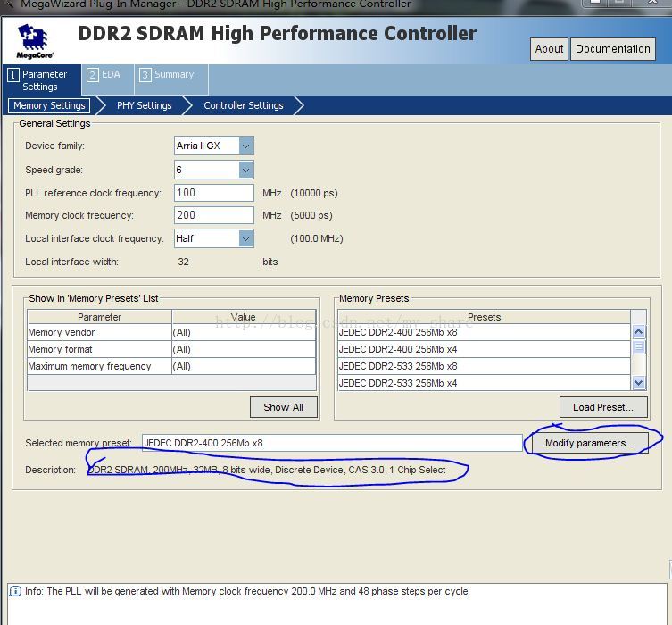672x625 pixels.
Task: Click the Parameter column header
Action: [x=99, y=317]
